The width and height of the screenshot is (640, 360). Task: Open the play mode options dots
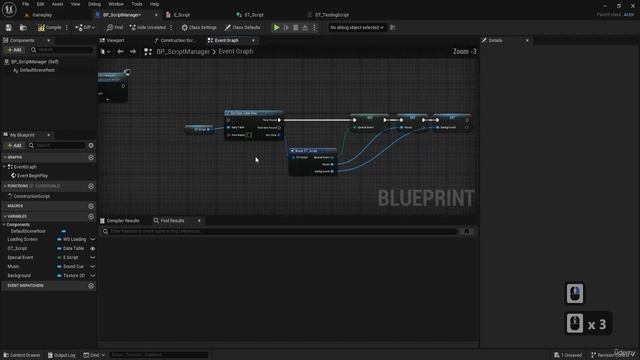[314, 27]
